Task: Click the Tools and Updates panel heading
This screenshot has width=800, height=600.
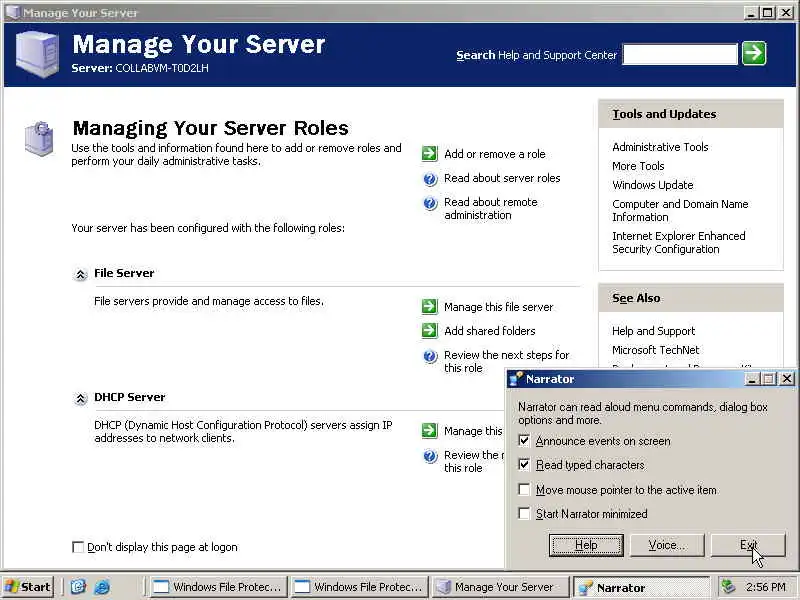Action: point(664,114)
